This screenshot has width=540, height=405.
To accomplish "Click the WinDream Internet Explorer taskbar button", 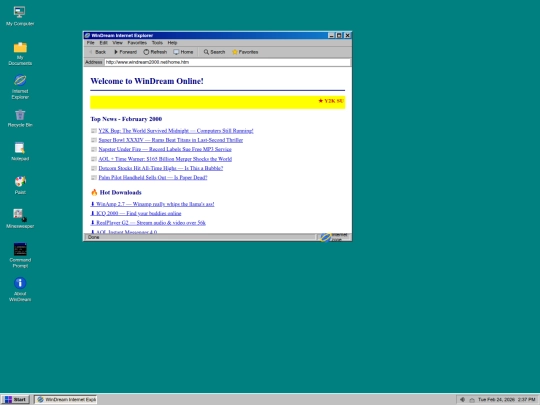I will (65, 399).
